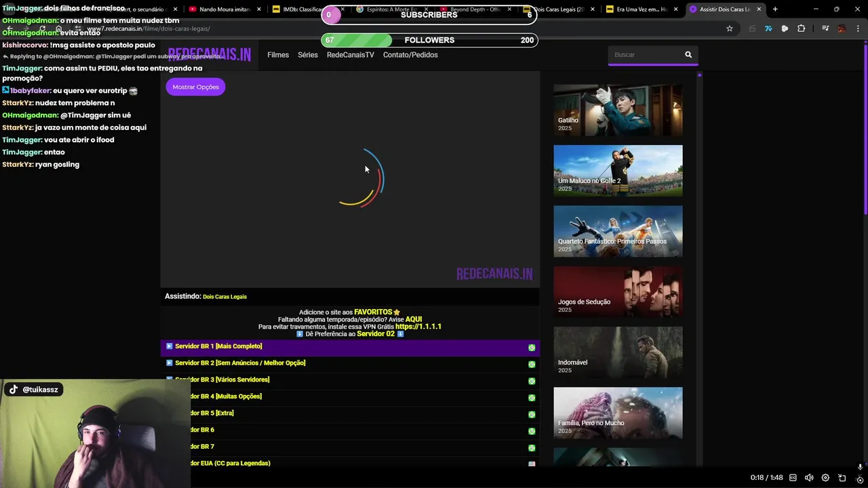Screen dimensions: 868x488
Task: Click the Subscribers progress bar
Action: pos(429,15)
